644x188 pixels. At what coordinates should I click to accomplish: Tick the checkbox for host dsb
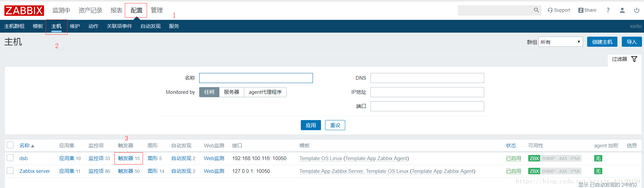point(10,158)
